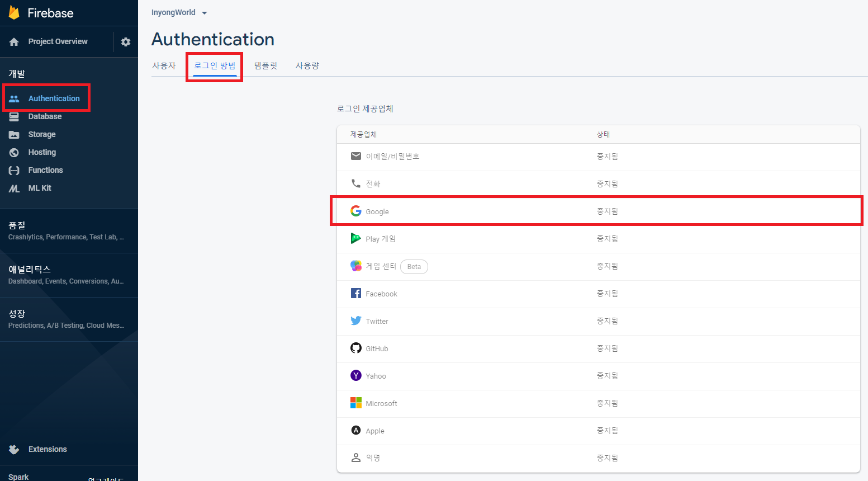This screenshot has height=481, width=868.
Task: Click the Facebook logo icon
Action: coord(356,293)
